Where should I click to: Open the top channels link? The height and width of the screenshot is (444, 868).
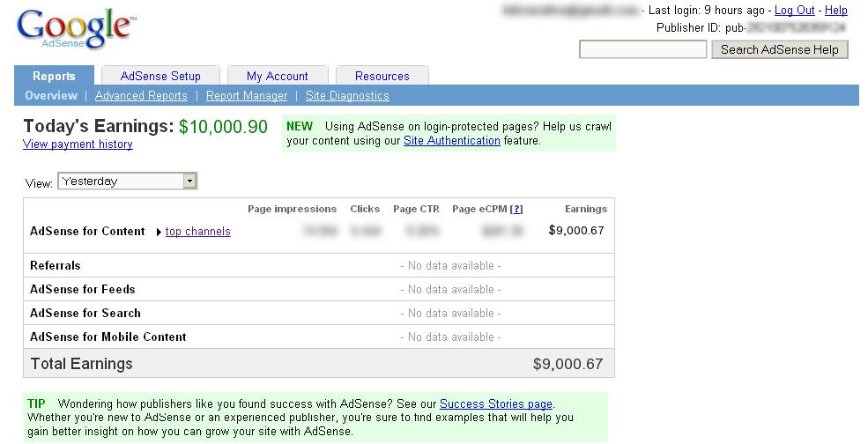point(198,232)
